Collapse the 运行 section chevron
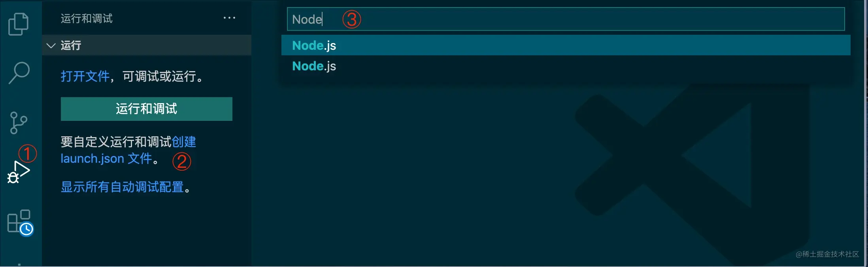 pyautogui.click(x=51, y=45)
